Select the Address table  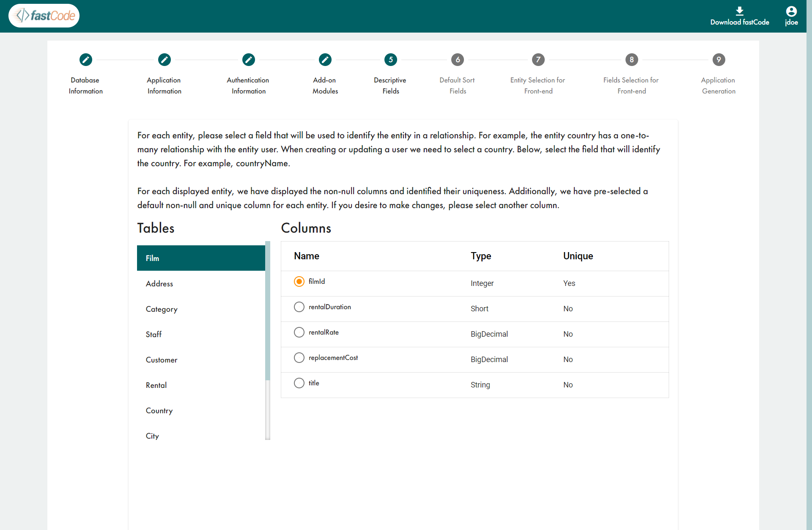[x=201, y=283]
